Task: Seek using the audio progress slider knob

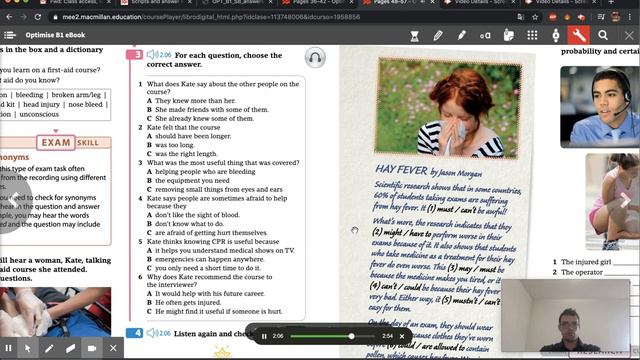Action: click(x=351, y=336)
